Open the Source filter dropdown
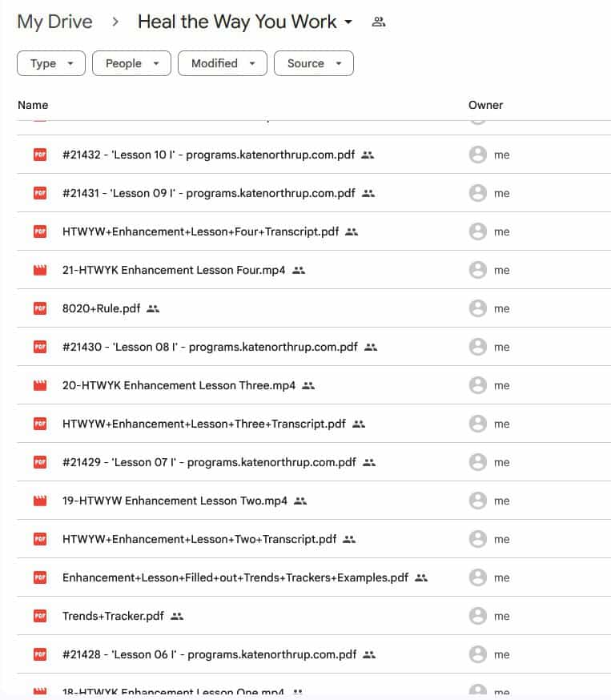Image resolution: width=611 pixels, height=700 pixels. pos(313,63)
